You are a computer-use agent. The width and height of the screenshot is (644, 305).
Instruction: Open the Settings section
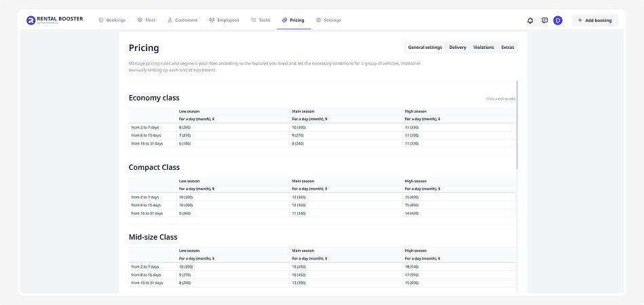point(328,20)
